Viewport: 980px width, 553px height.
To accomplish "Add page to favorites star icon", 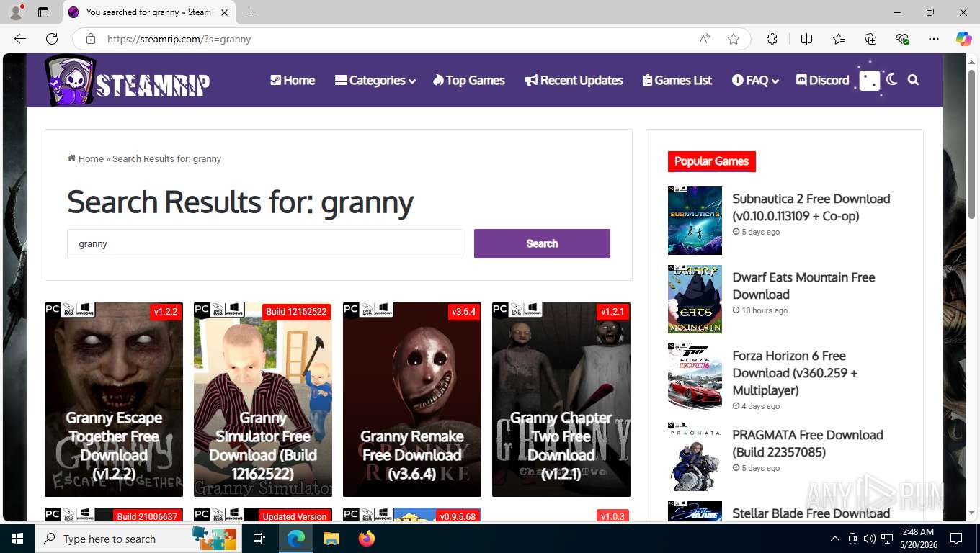I will 734,39.
